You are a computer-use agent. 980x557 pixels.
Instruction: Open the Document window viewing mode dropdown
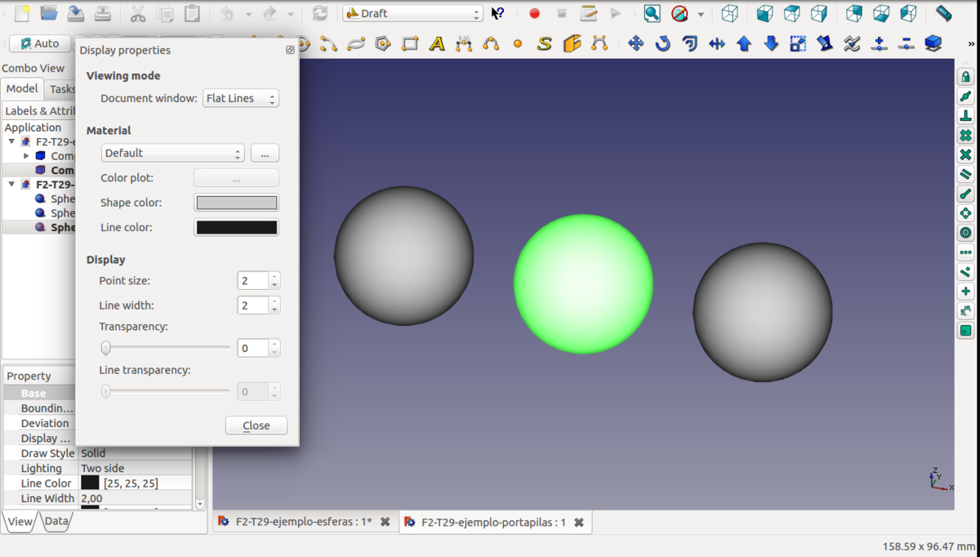point(240,98)
